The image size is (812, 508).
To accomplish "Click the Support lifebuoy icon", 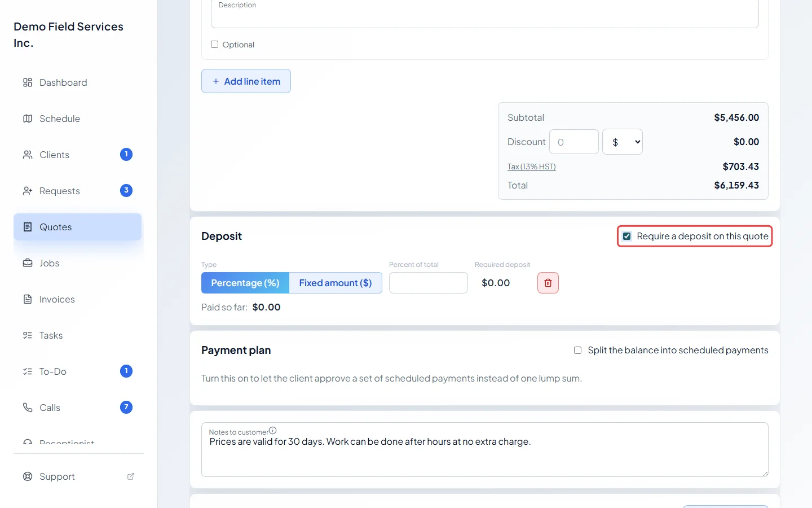I will pos(28,476).
